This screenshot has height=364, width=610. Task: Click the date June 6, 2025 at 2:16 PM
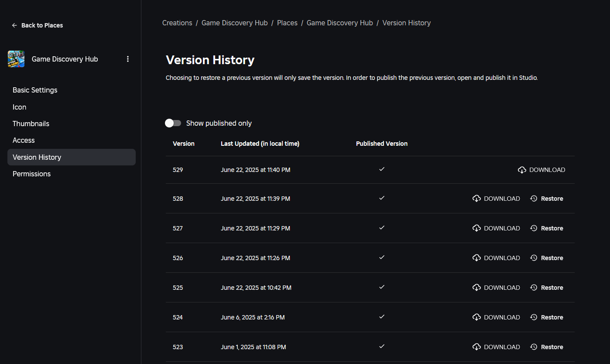click(x=253, y=317)
